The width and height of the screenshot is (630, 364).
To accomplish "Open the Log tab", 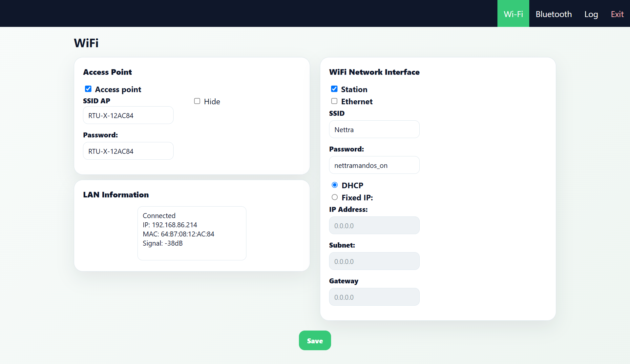I will pos(591,14).
